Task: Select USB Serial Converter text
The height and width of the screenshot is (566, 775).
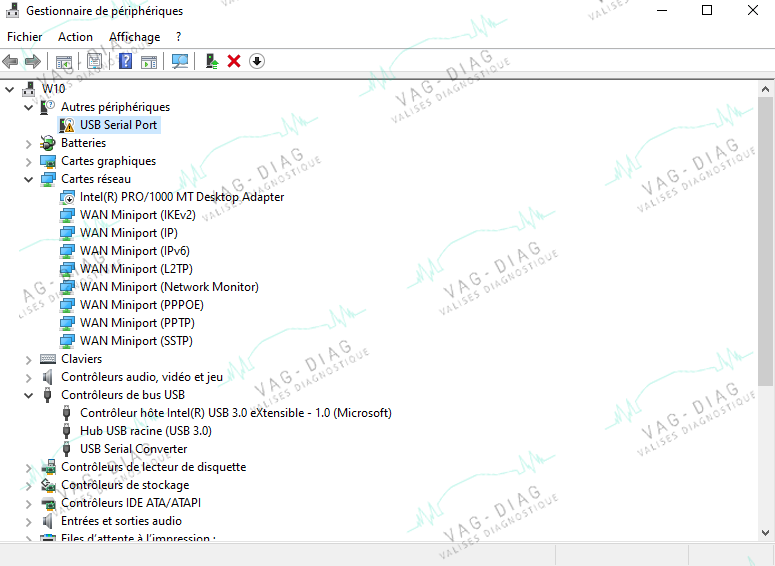Action: (x=133, y=449)
